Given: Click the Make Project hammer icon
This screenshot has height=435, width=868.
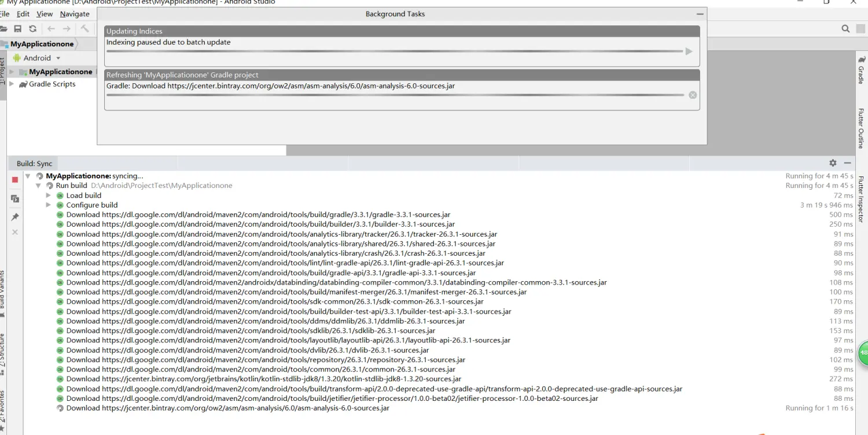Looking at the screenshot, I should [x=85, y=29].
